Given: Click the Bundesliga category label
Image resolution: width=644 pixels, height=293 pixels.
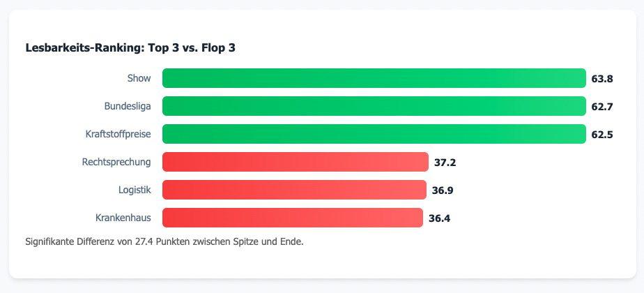Looking at the screenshot, I should coord(128,106).
